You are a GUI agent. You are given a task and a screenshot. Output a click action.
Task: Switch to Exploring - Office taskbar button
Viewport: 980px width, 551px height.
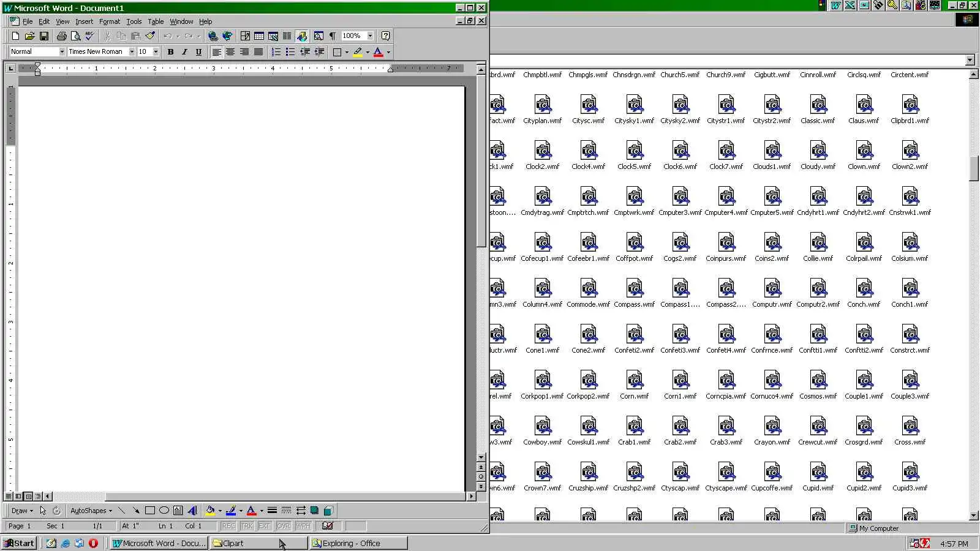(x=358, y=543)
